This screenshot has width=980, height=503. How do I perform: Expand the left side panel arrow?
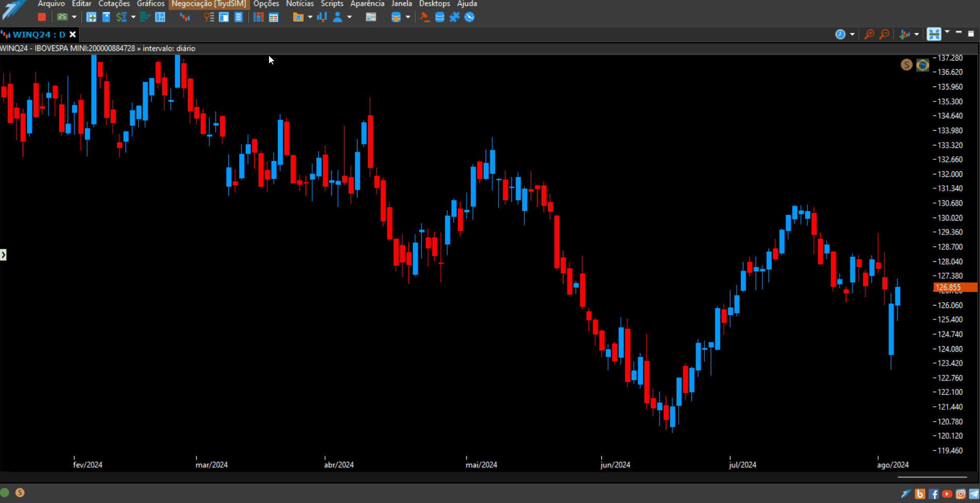point(3,255)
